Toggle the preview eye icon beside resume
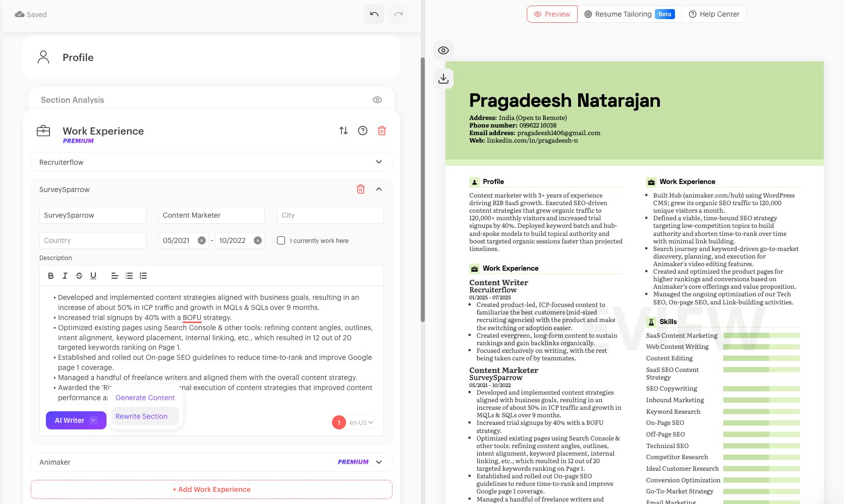The image size is (844, 504). [443, 50]
